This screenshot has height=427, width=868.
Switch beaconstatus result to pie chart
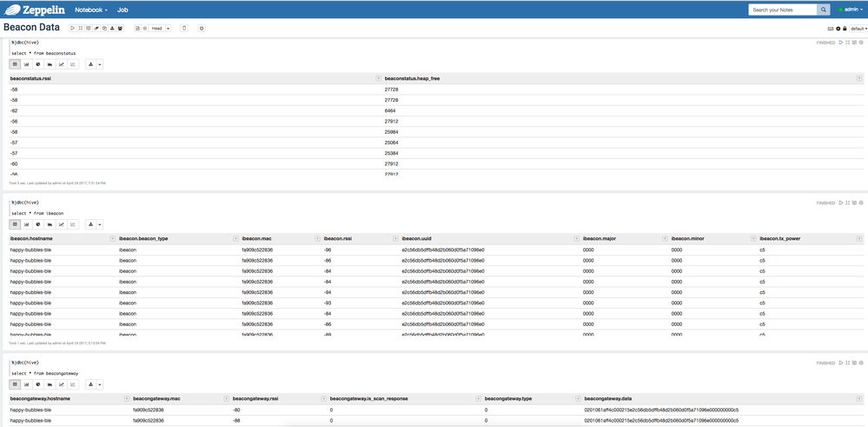(38, 64)
